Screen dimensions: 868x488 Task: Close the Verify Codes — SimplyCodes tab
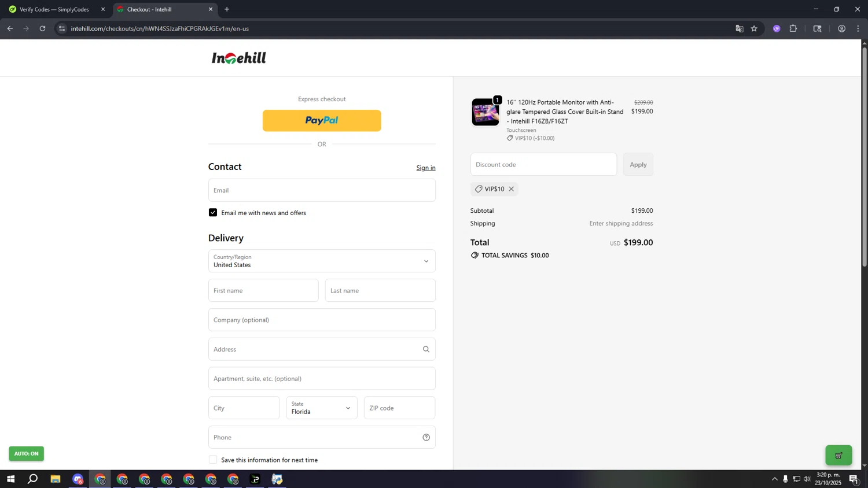[103, 9]
